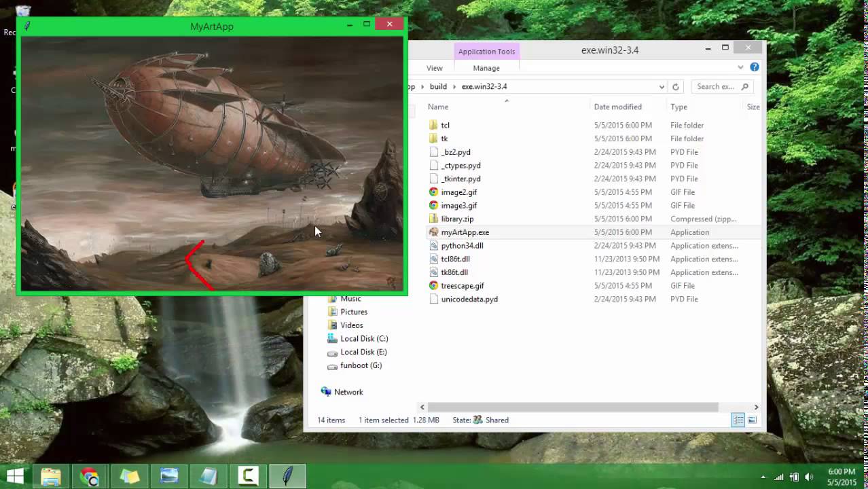Expand the build breadcrumb arrow
Image resolution: width=868 pixels, height=489 pixels.
pos(454,86)
